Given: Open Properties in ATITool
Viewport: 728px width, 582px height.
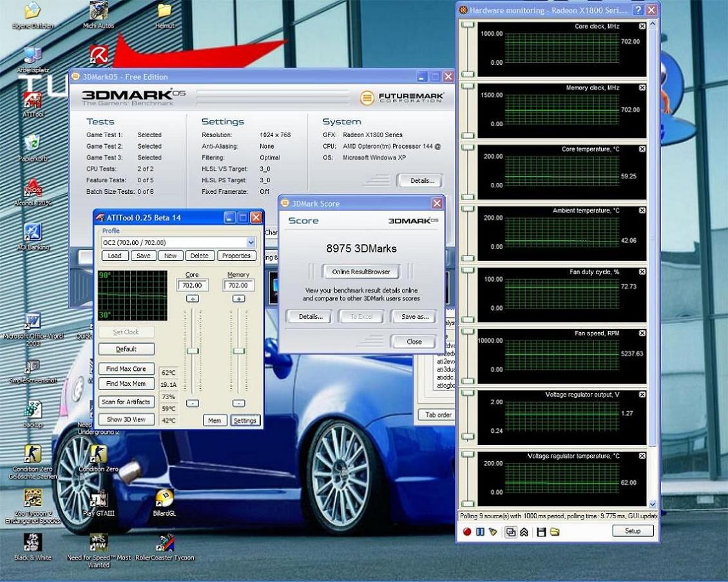Looking at the screenshot, I should [x=236, y=256].
